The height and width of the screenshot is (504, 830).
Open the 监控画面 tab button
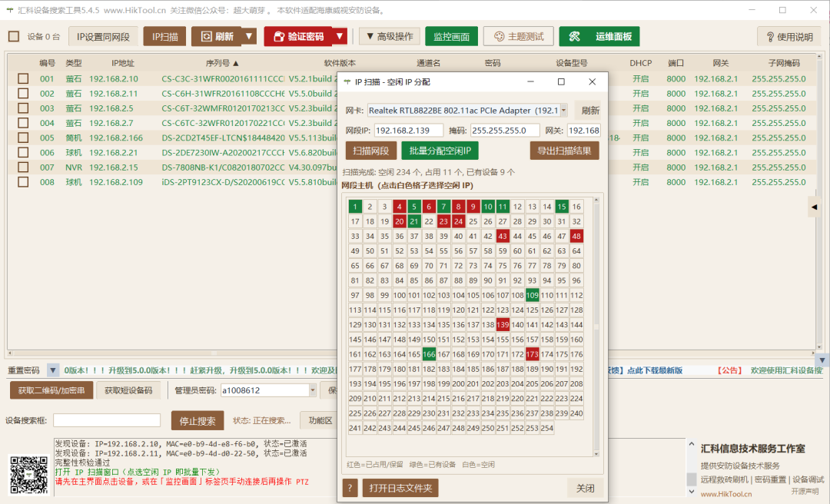[x=452, y=37]
